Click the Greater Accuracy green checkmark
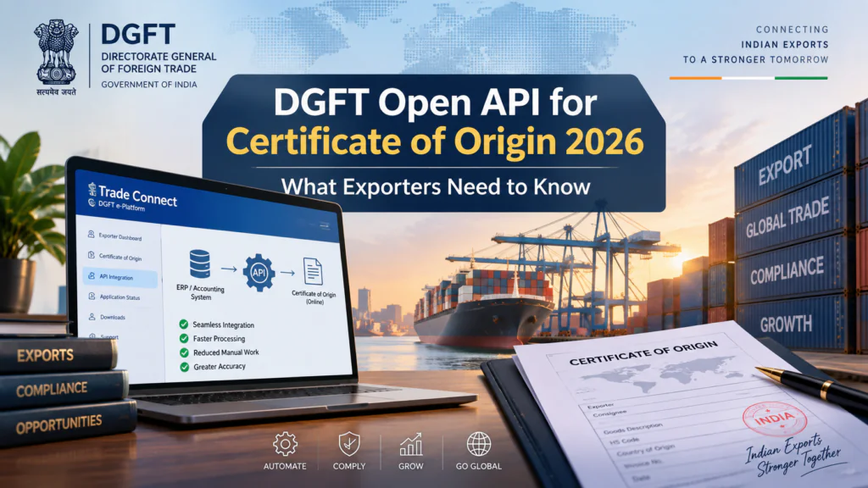Viewport: 868px width, 488px height. 184,367
